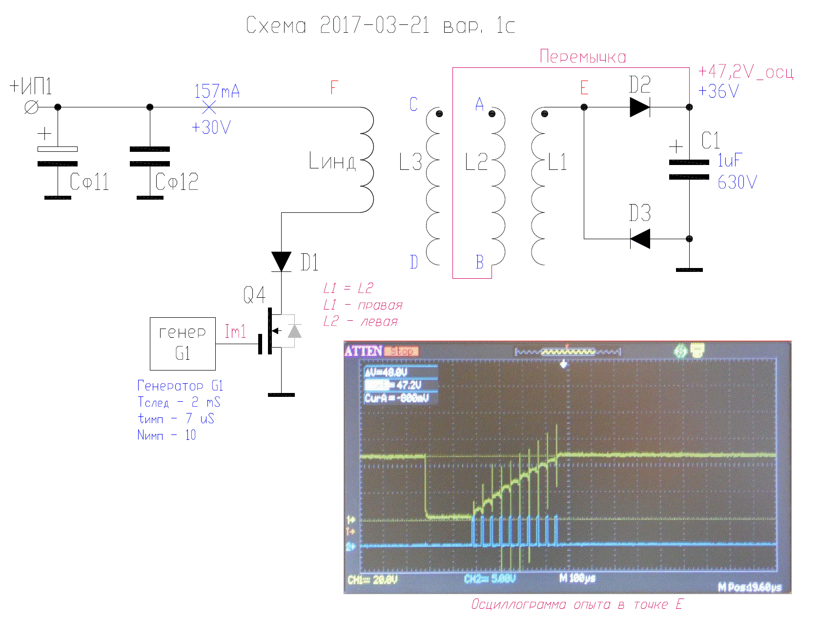Click the '+47,2V_осц' voltage label
This screenshot has height=619, width=840.
pos(746,72)
